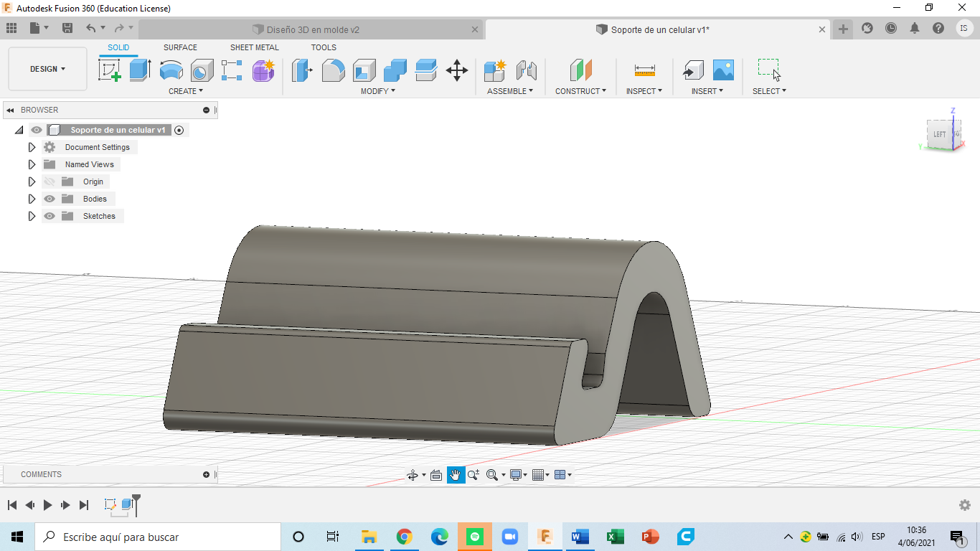Switch to the SHEET METAL tab

tap(255, 47)
